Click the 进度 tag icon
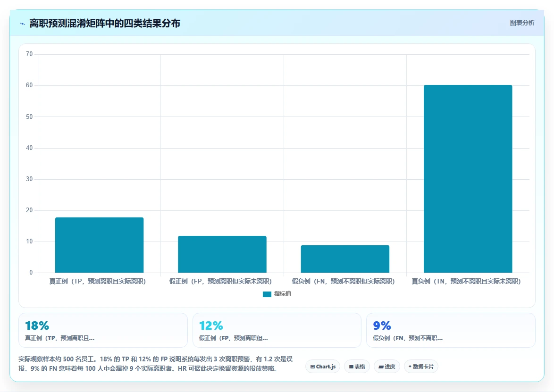Screen dimensions: 554x392 pos(381,367)
